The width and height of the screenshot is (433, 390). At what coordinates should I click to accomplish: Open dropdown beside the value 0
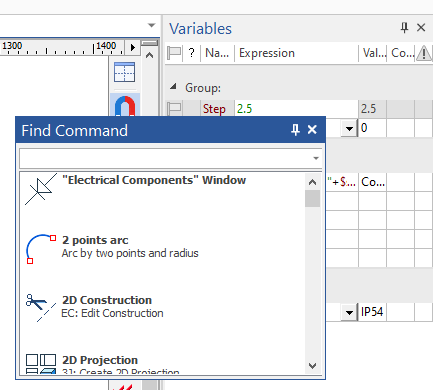(x=349, y=128)
